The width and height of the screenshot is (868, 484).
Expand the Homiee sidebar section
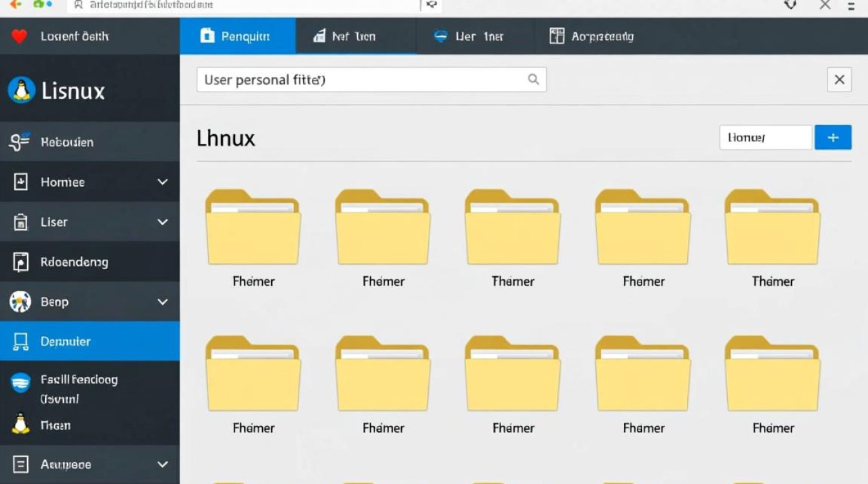(x=163, y=181)
